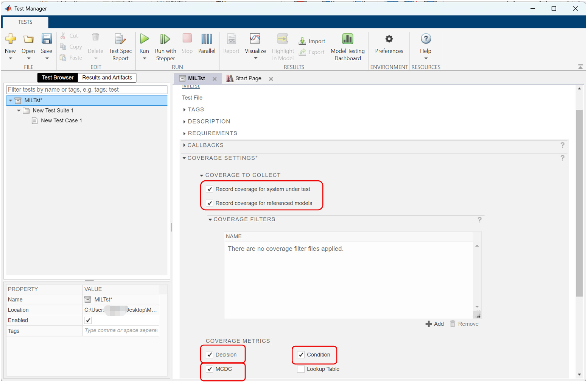Open the Results and Artifacts panel
This screenshot has width=588, height=383.
[x=107, y=77]
